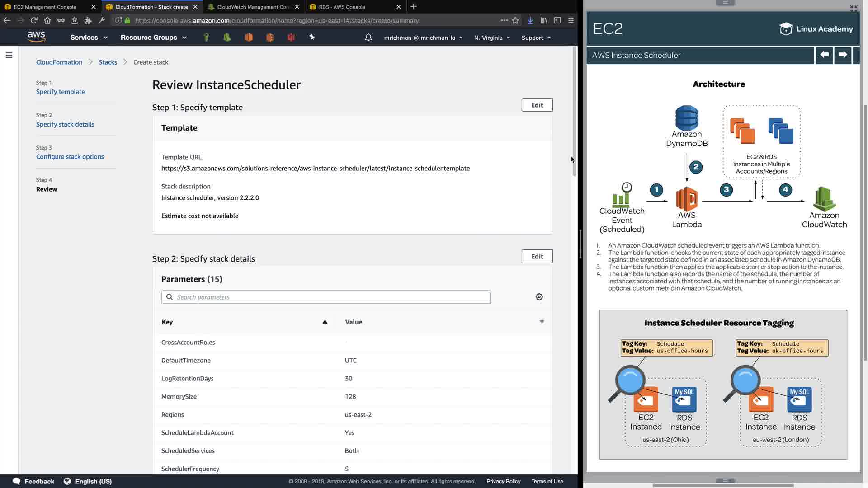Go to next slide with right arrow
Image resolution: width=868 pixels, height=488 pixels.
pos(843,55)
